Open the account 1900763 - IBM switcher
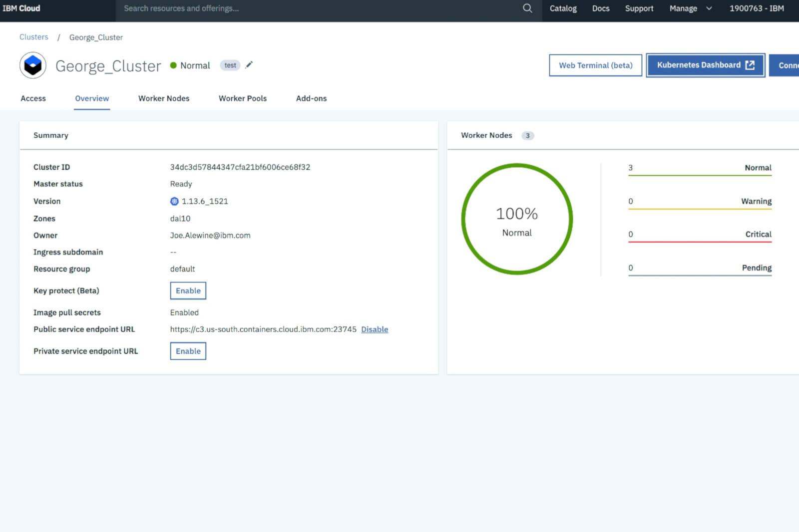The width and height of the screenshot is (799, 532). pos(756,8)
